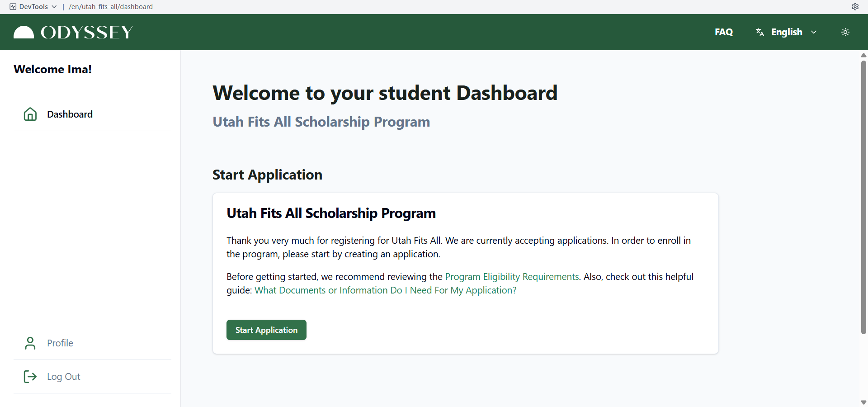Click the scrollbar down arrow
868x407 pixels.
pyautogui.click(x=863, y=402)
